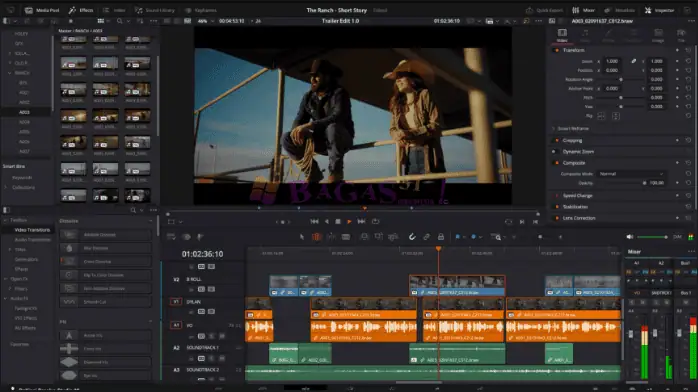698x392 pixels.
Task: Open the flag color dropdown in the timeline toolbar
Action: click(x=464, y=237)
